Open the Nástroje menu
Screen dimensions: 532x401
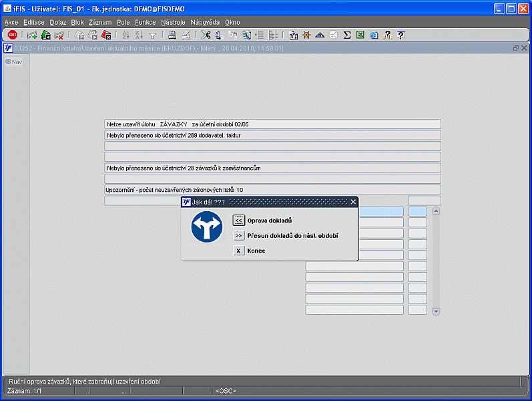click(173, 23)
